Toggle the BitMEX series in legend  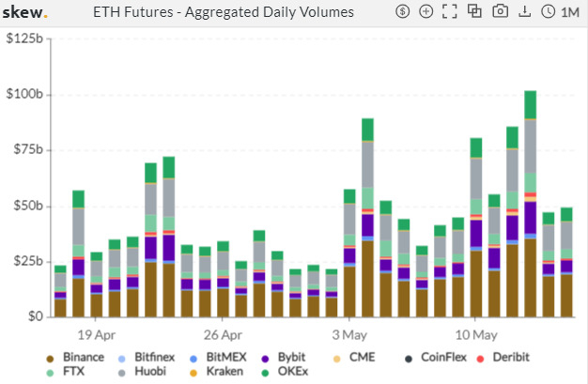pos(218,358)
